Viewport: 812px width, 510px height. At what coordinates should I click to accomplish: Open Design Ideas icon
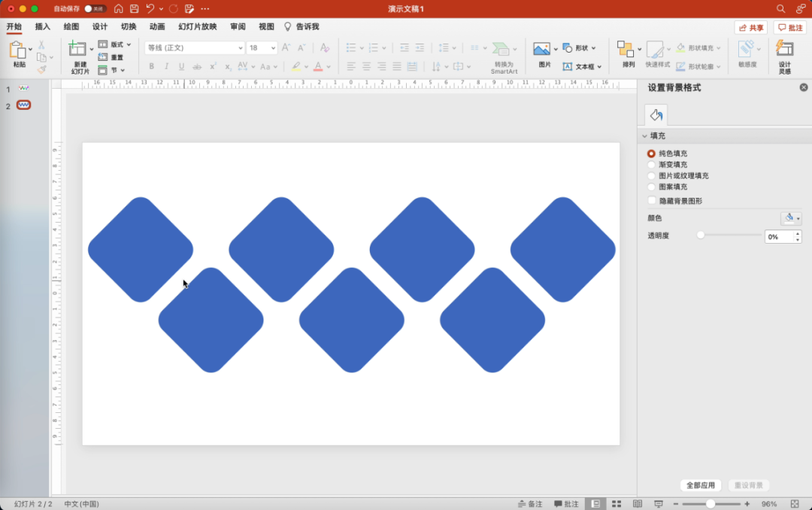click(784, 50)
